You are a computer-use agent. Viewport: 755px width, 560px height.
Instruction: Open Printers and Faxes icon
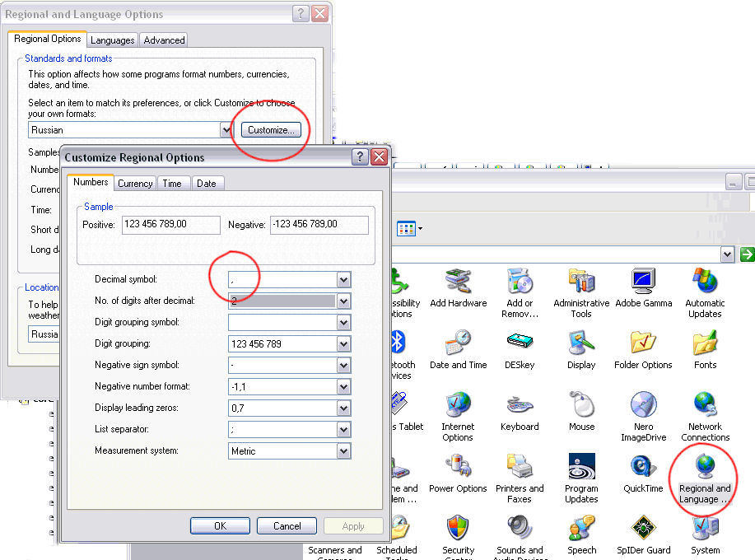(520, 466)
